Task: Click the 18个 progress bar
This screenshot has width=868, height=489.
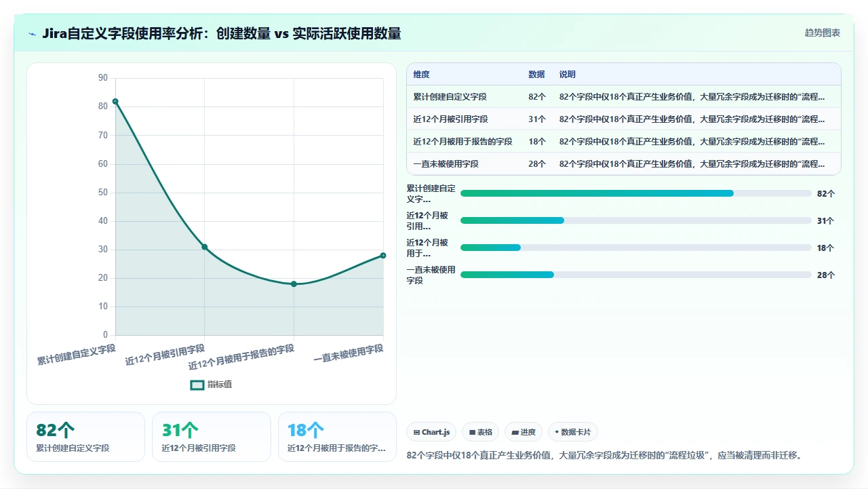Action: [636, 248]
